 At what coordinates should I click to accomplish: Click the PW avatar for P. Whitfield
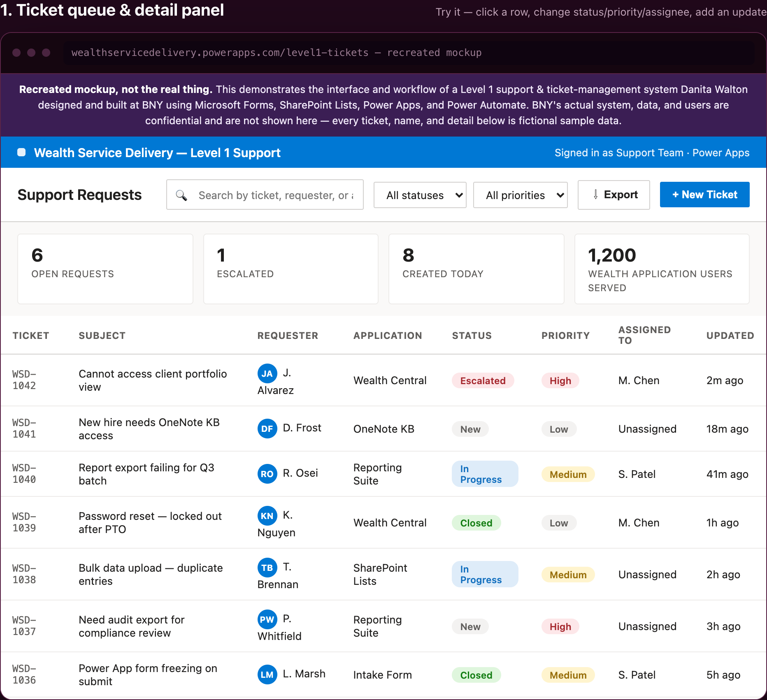point(267,619)
